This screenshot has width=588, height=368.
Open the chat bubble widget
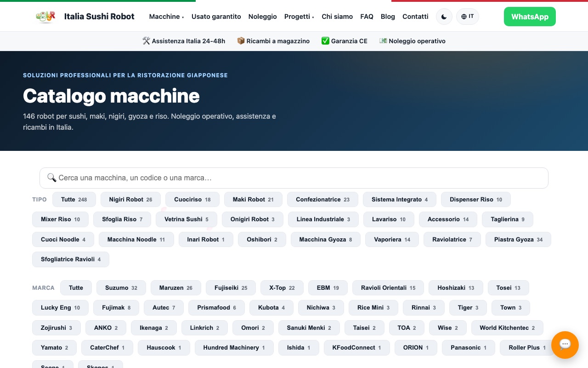[565, 345]
